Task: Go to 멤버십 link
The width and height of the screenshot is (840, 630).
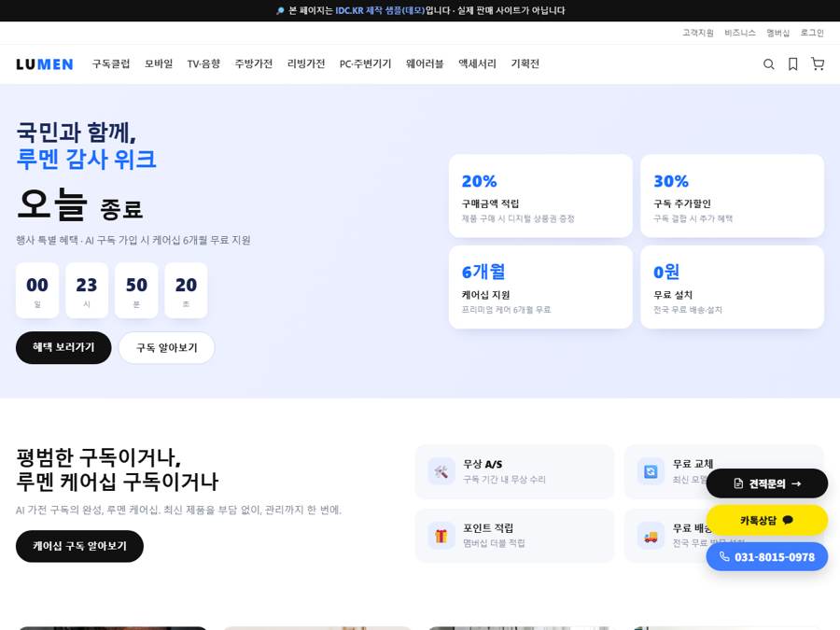Action: click(777, 33)
